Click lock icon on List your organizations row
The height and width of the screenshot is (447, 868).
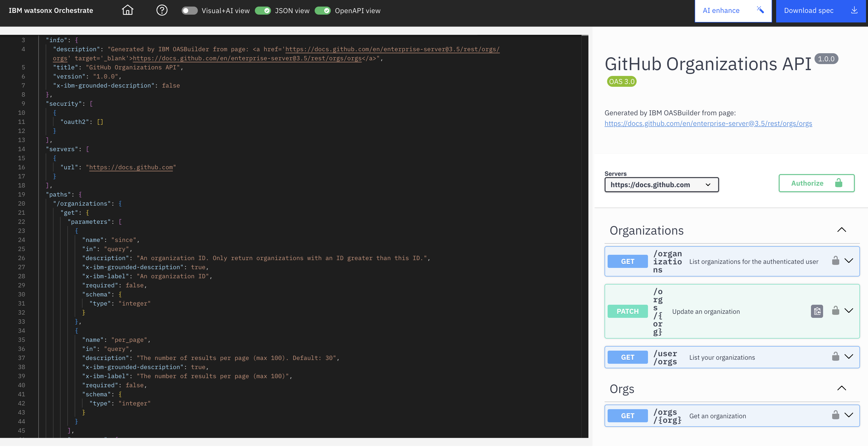[x=835, y=356]
